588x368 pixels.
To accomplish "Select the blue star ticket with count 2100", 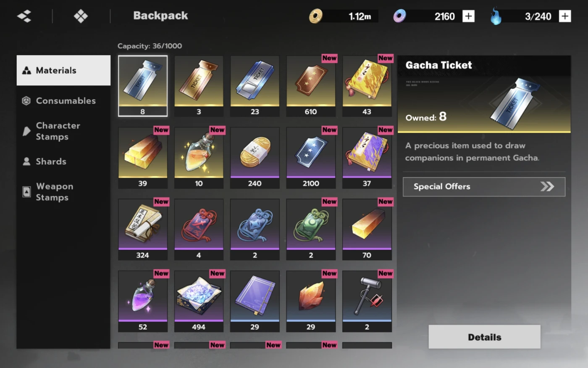I will [311, 158].
